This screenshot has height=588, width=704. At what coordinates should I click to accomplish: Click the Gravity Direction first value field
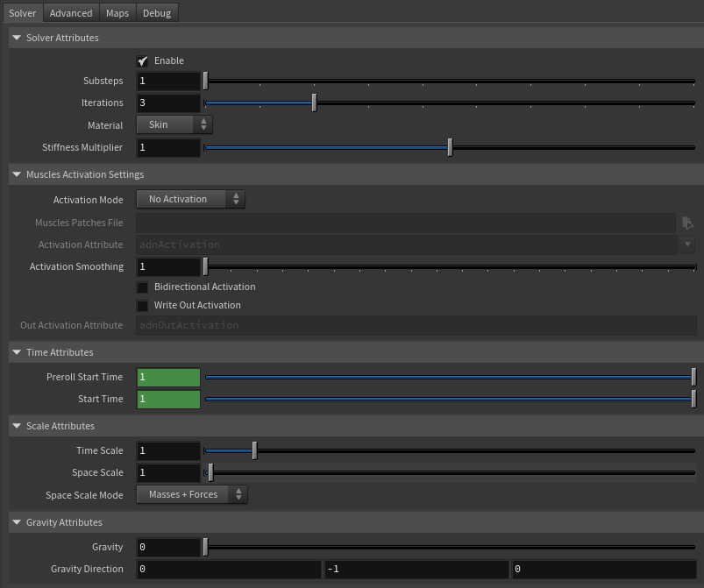click(x=230, y=569)
